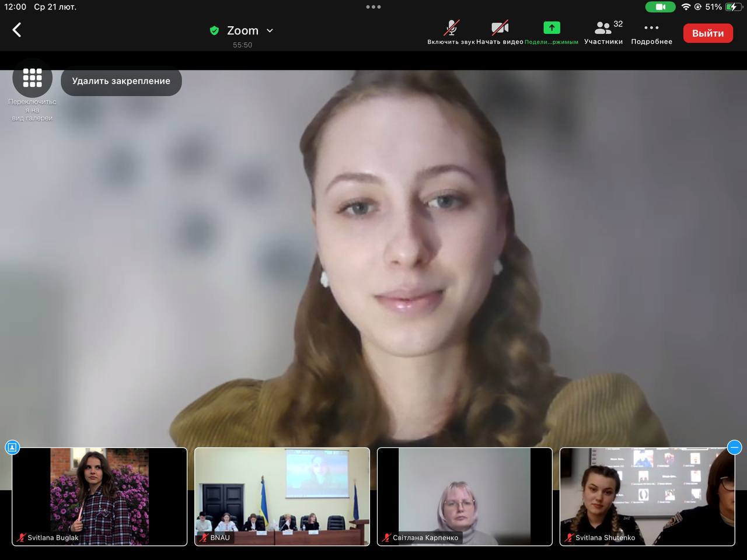
Task: Leave the meeting with Выйти
Action: click(x=707, y=33)
